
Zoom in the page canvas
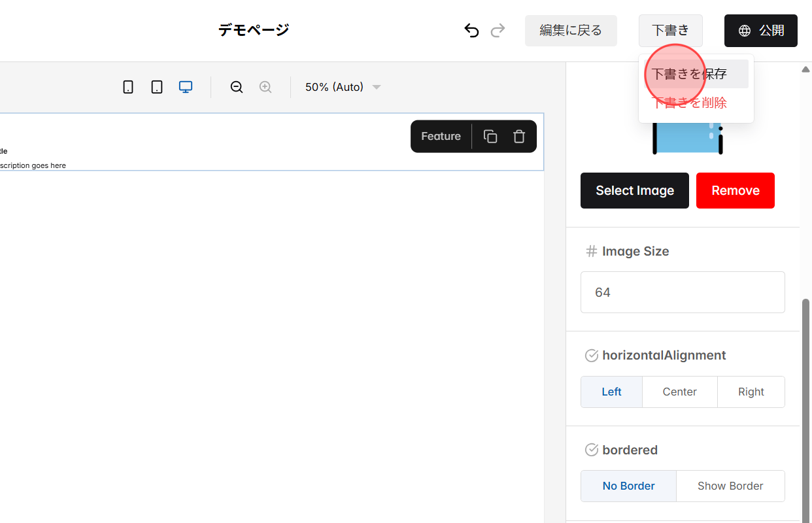pyautogui.click(x=265, y=86)
